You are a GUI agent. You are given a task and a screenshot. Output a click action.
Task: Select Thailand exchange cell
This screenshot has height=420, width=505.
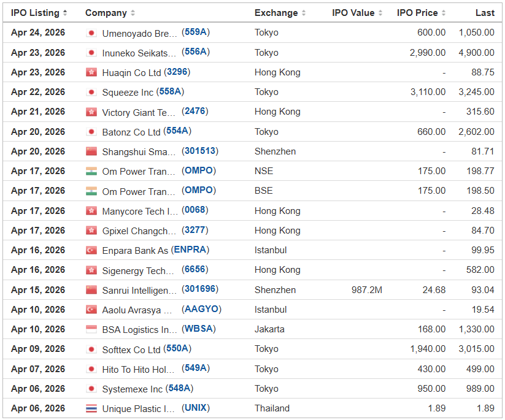tap(272, 408)
